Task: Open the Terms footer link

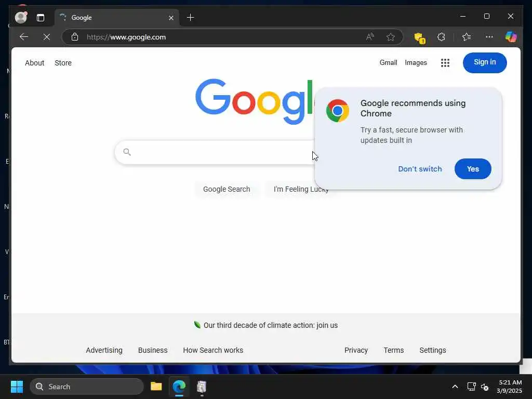Action: [x=394, y=350]
